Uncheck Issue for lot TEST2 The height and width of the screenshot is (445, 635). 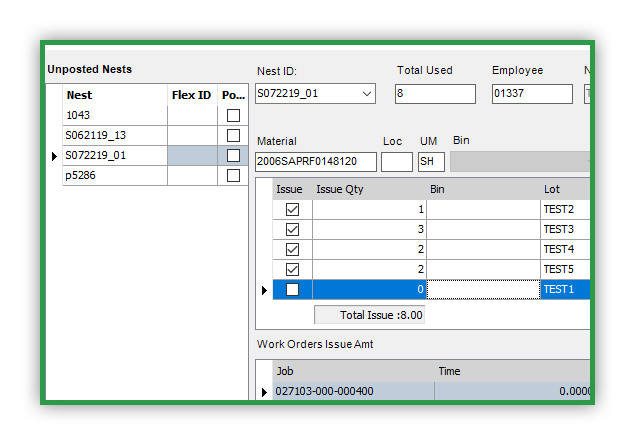tap(292, 209)
